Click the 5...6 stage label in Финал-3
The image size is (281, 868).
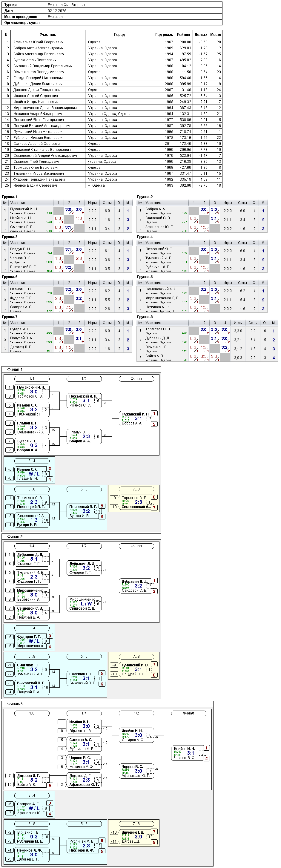pos(84,824)
